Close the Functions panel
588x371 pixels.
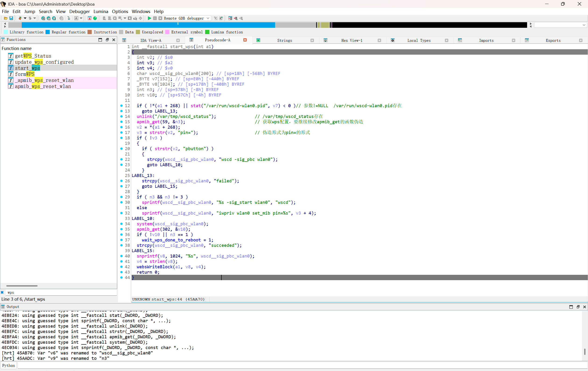pos(114,40)
